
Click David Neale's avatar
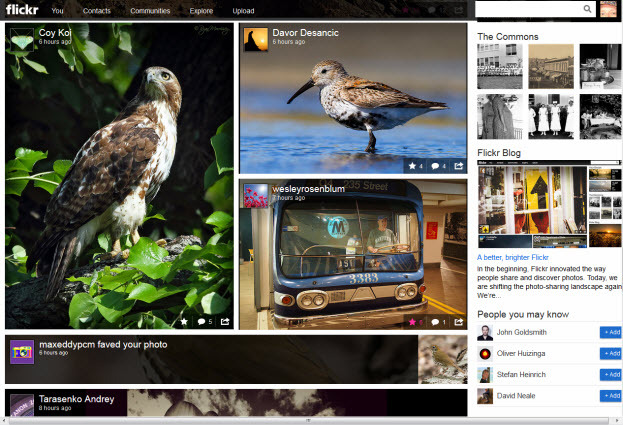tap(485, 396)
